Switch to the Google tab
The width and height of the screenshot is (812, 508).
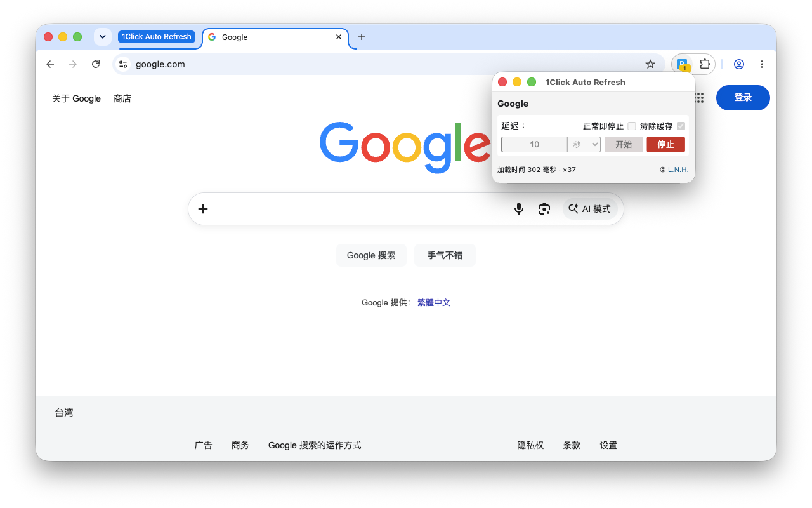276,37
